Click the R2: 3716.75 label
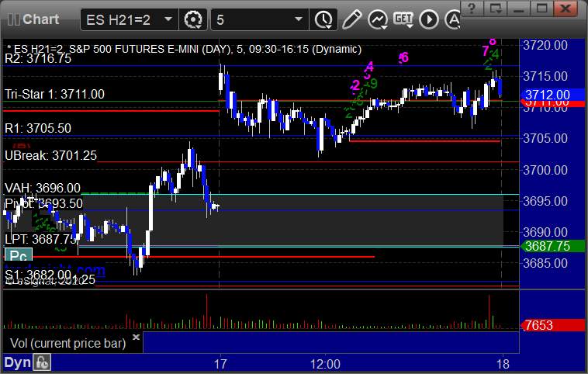 click(x=38, y=58)
